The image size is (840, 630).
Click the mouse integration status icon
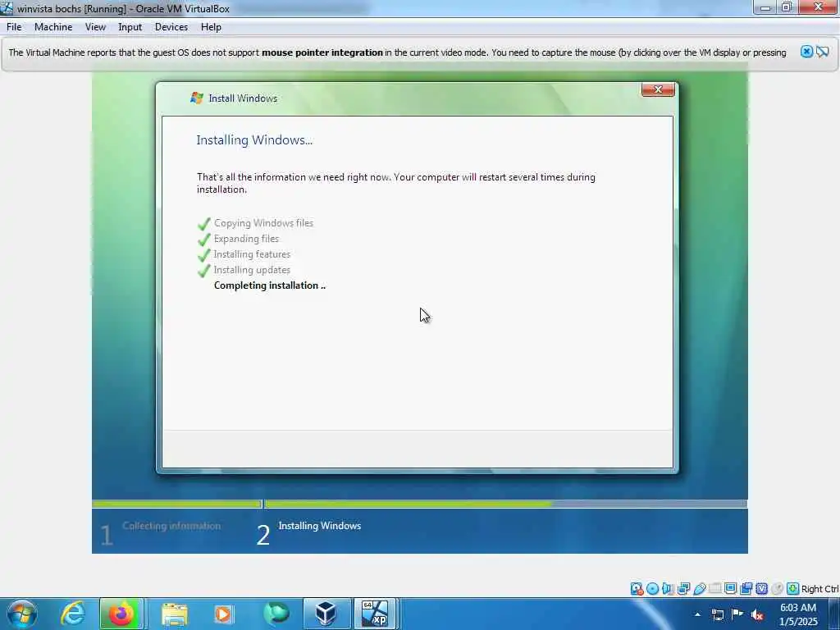(x=778, y=589)
